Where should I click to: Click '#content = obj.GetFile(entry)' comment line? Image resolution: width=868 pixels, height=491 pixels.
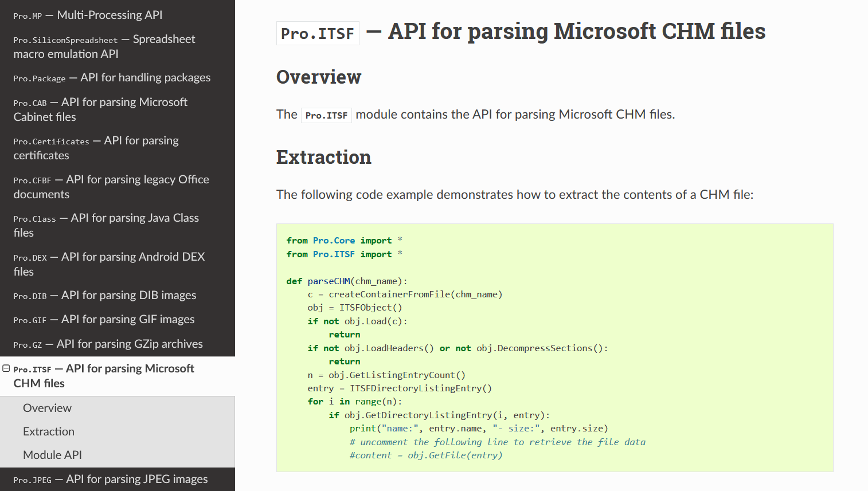coord(426,455)
